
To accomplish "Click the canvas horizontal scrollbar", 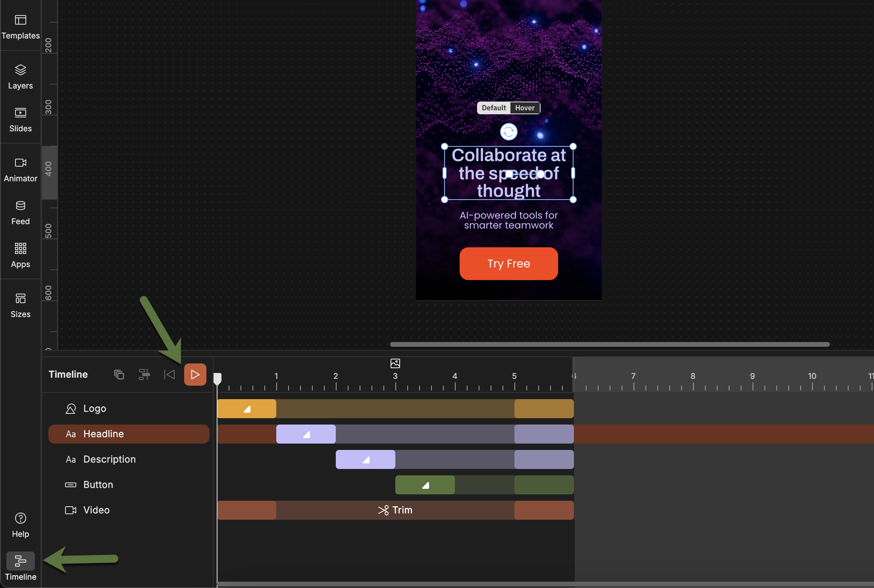I will click(609, 344).
